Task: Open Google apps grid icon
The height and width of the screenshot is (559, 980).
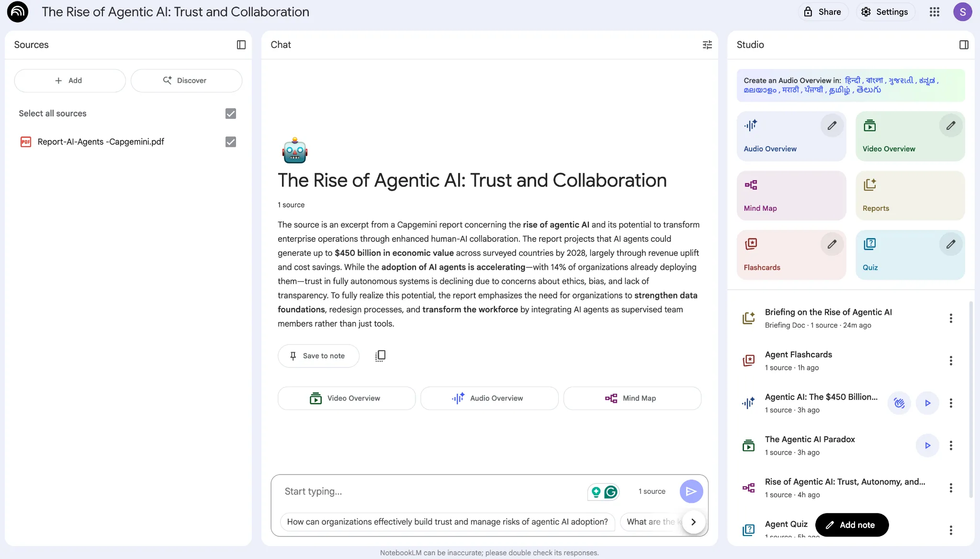Action: pos(934,12)
